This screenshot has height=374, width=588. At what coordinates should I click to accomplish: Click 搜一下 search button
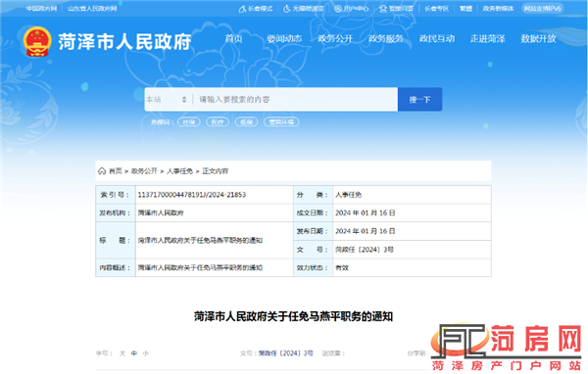(419, 99)
